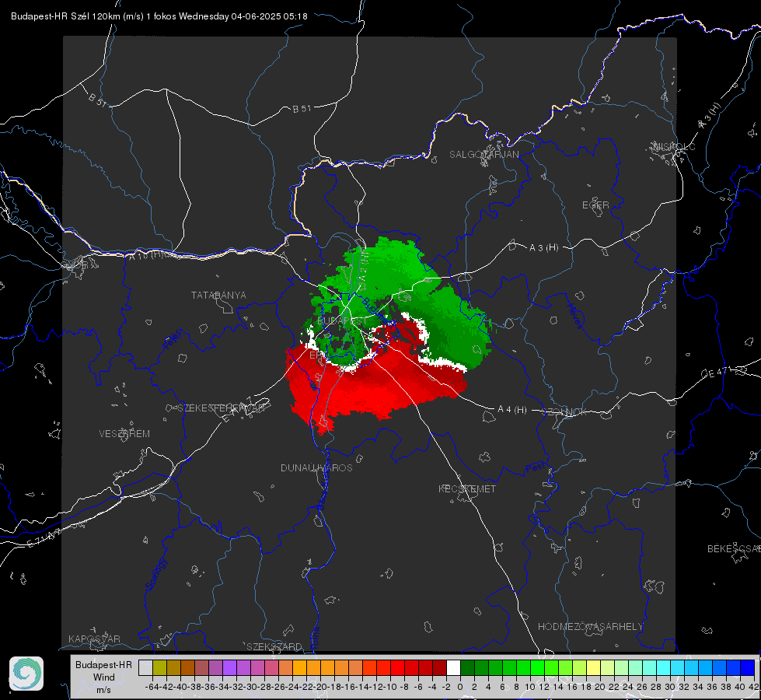This screenshot has height=700, width=761.
Task: Pick the yellow swatch between 18 and 20
Action: pos(593,668)
